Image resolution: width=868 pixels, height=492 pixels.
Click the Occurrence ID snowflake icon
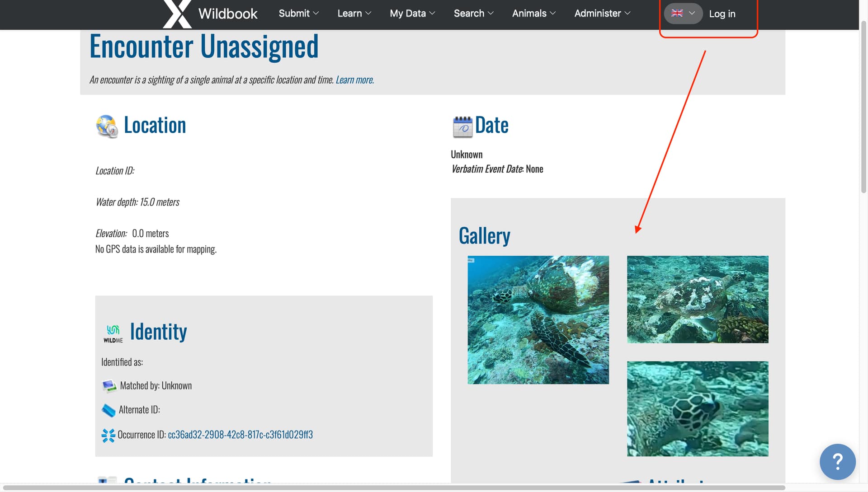[108, 435]
